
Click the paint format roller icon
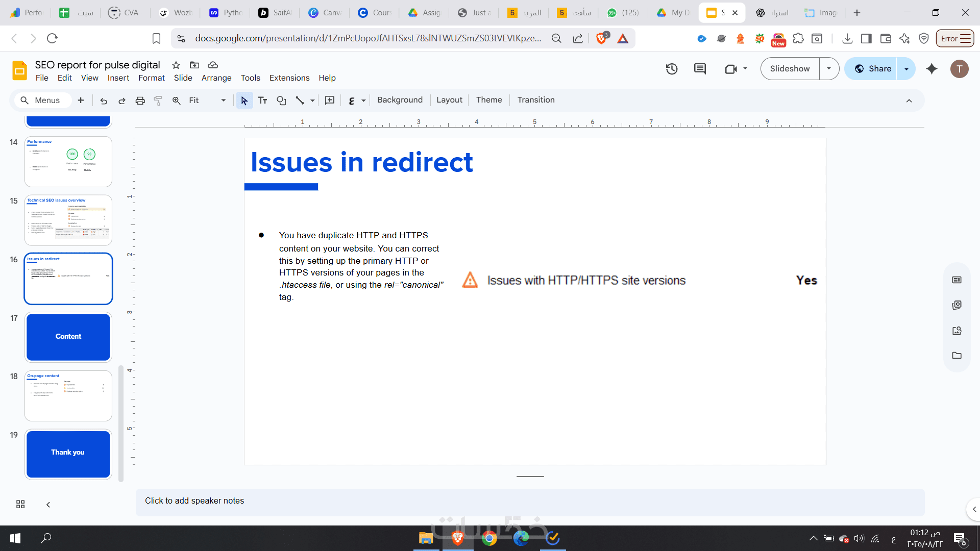tap(158, 101)
